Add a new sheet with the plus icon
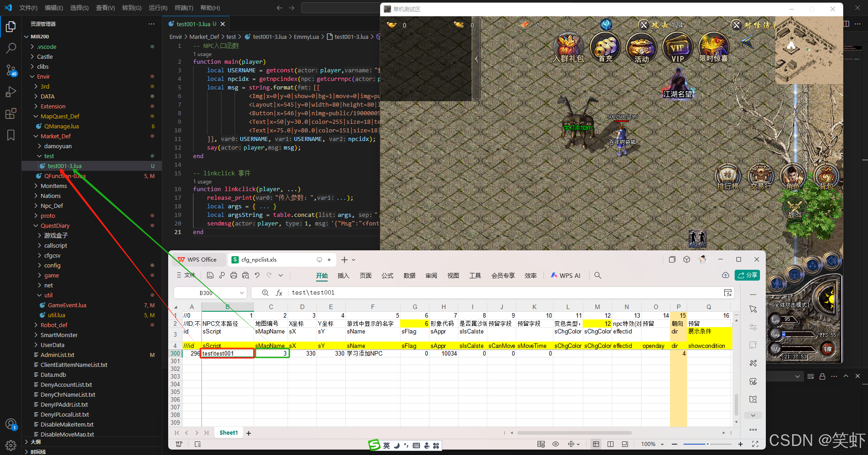868x455 pixels. point(249,433)
